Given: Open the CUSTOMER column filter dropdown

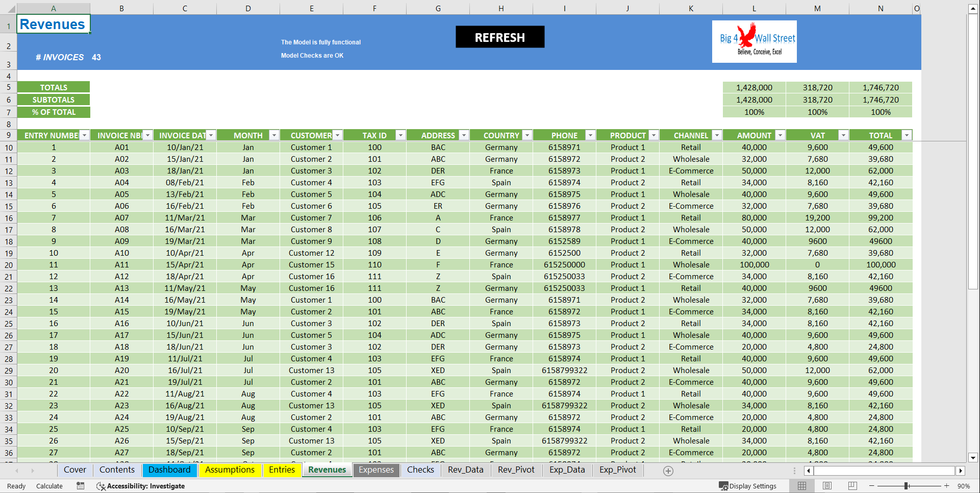Looking at the screenshot, I should [x=337, y=135].
